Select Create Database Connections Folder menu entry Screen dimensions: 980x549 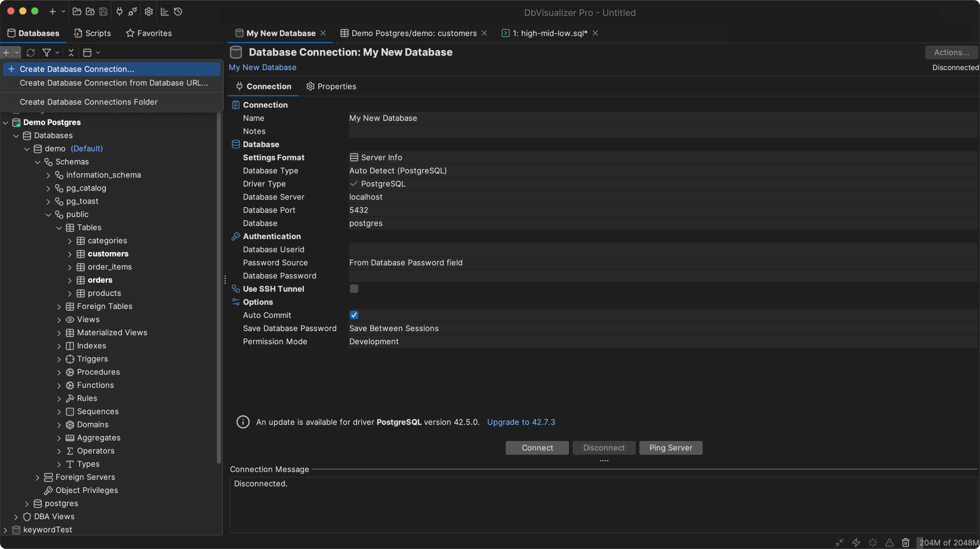88,102
